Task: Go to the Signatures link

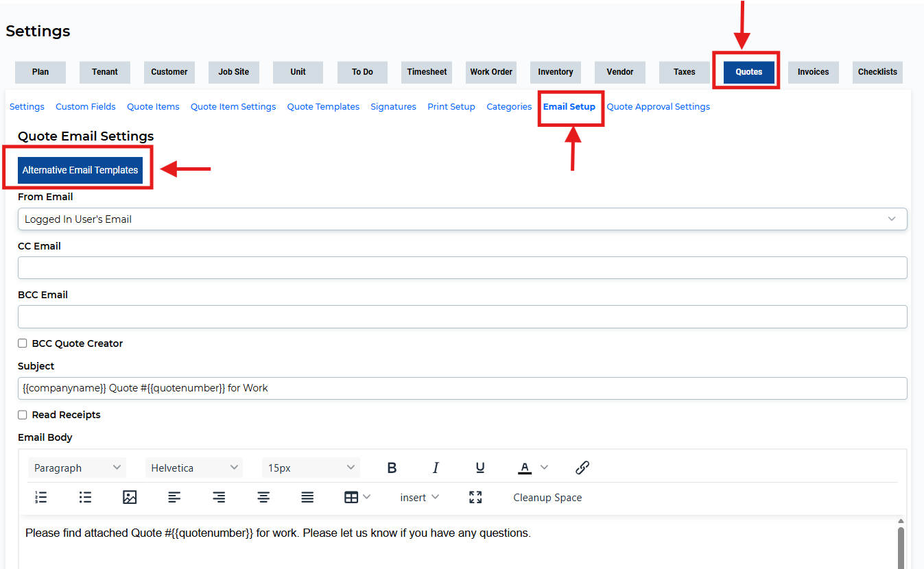Action: point(393,107)
